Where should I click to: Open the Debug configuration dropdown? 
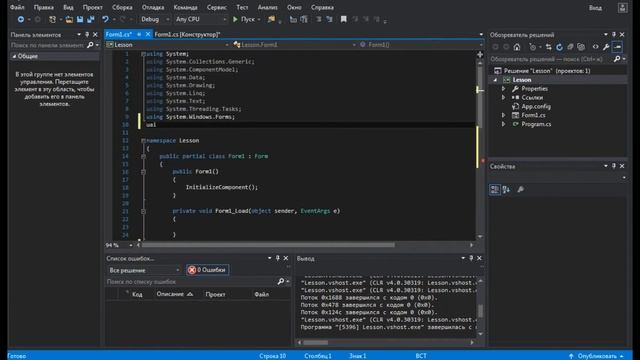pyautogui.click(x=155, y=19)
